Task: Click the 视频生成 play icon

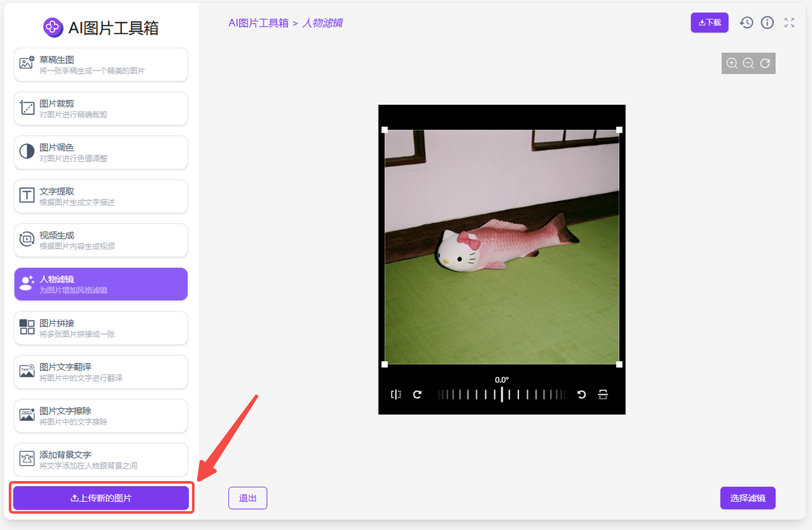Action: pos(27,239)
